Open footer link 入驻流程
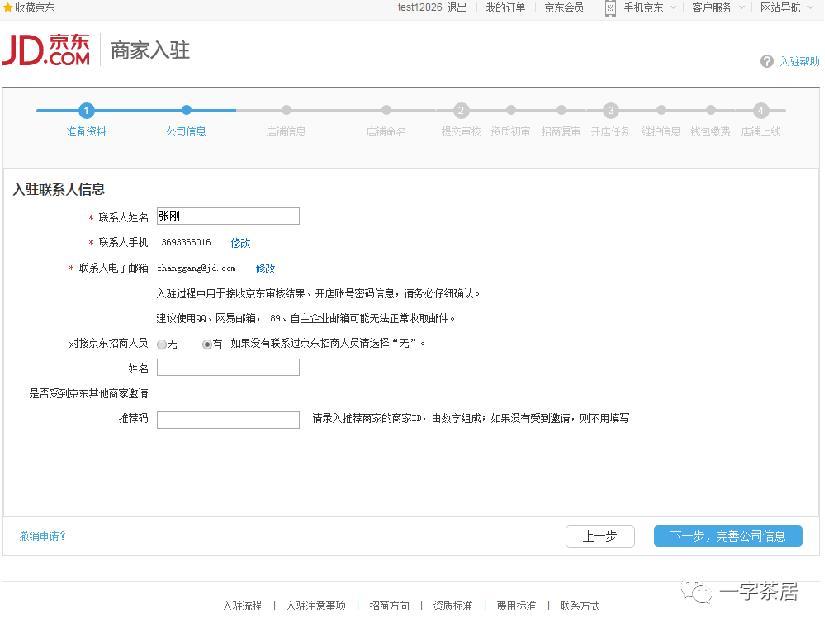Image resolution: width=825 pixels, height=627 pixels. 243,605
